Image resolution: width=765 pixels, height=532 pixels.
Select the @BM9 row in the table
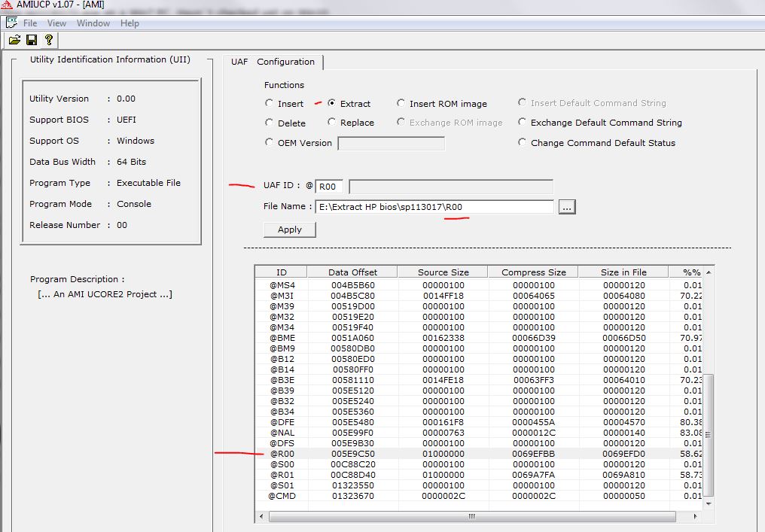point(479,348)
